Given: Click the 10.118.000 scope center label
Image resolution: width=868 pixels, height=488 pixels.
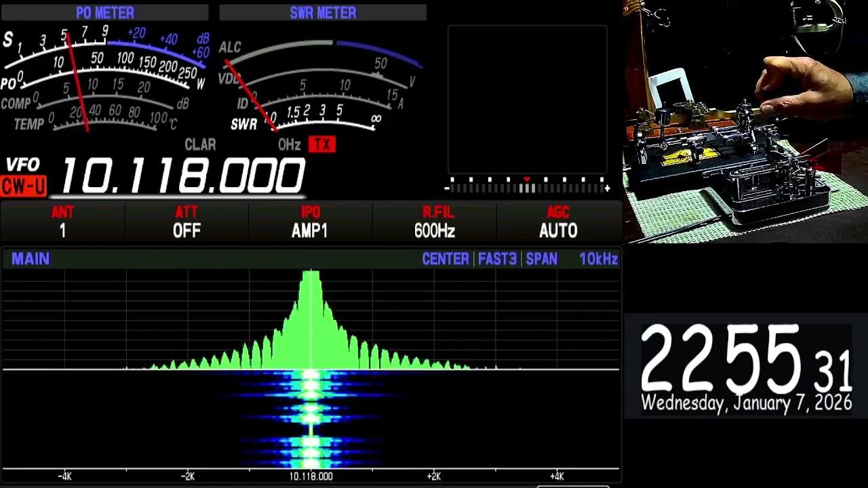Looking at the screenshot, I should click(311, 476).
